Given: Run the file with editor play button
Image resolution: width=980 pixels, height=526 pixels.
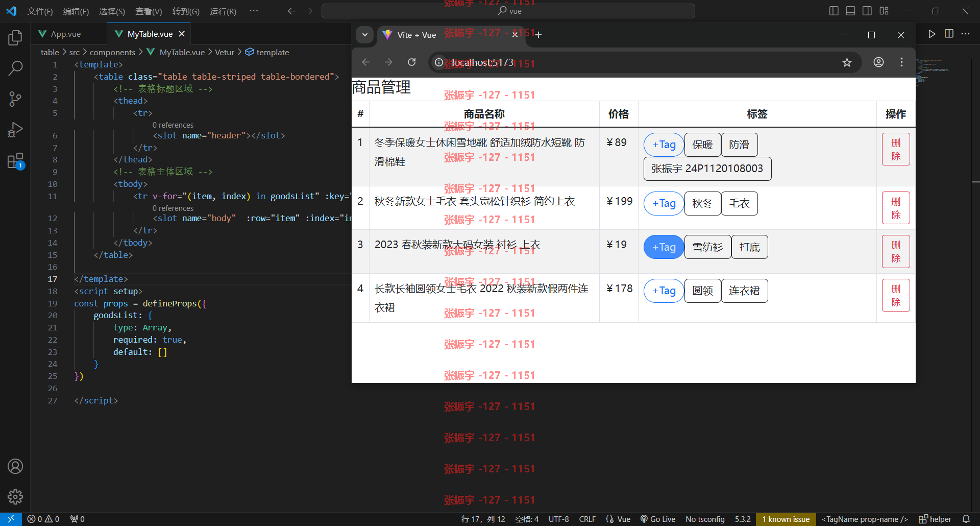Looking at the screenshot, I should pos(932,34).
